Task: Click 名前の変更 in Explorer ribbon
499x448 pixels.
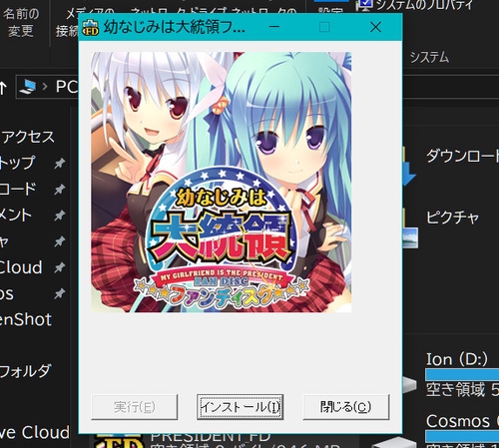Action: click(21, 22)
